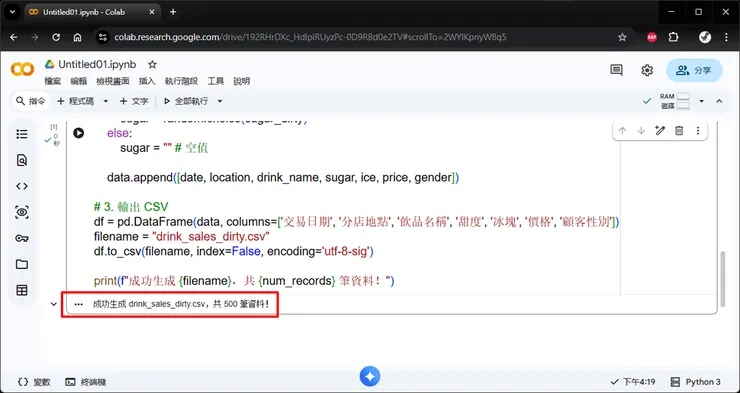Click the RAM and disk usage indicator
Viewport: 740px width, 393px height.
click(x=674, y=101)
